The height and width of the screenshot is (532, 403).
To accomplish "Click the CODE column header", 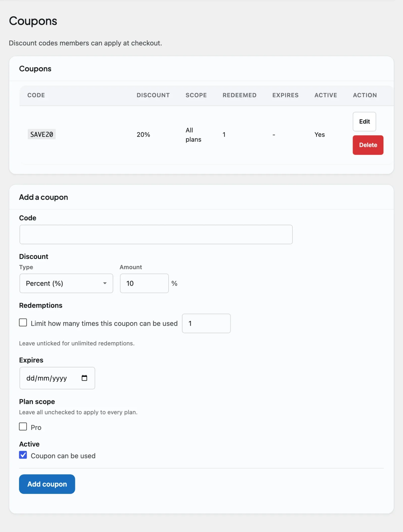I will 36,95.
